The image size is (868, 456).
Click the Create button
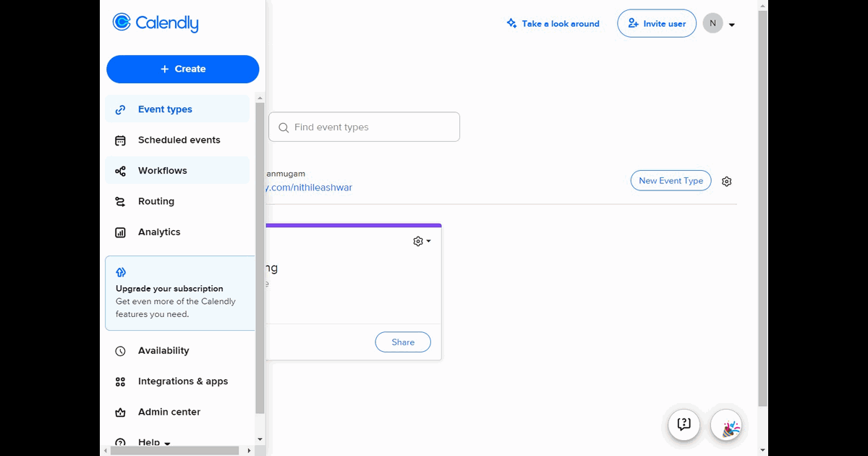click(x=182, y=69)
